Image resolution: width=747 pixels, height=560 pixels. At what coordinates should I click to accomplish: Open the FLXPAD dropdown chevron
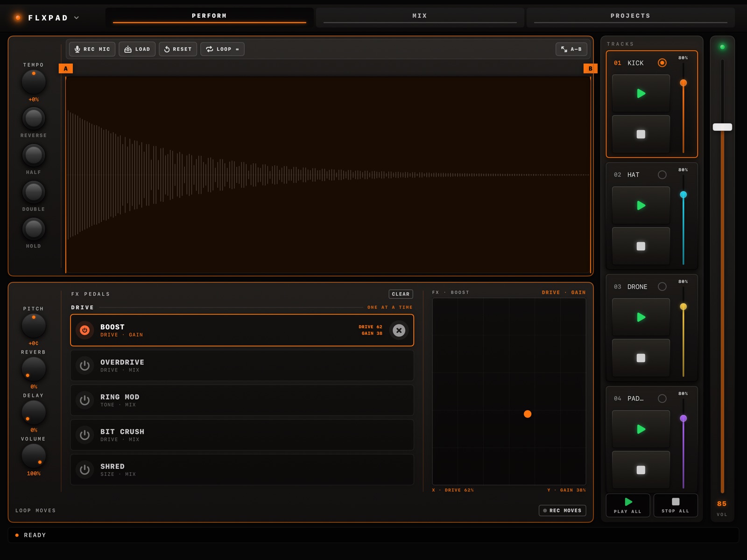click(77, 18)
